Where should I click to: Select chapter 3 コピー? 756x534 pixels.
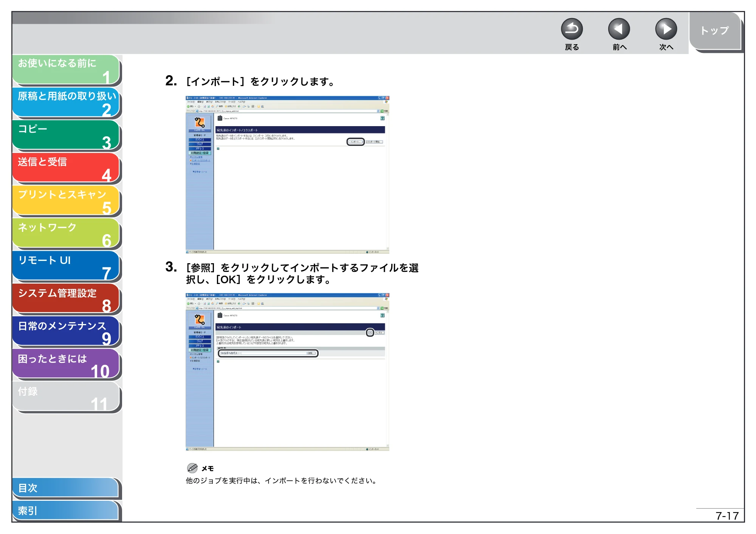[x=66, y=135]
